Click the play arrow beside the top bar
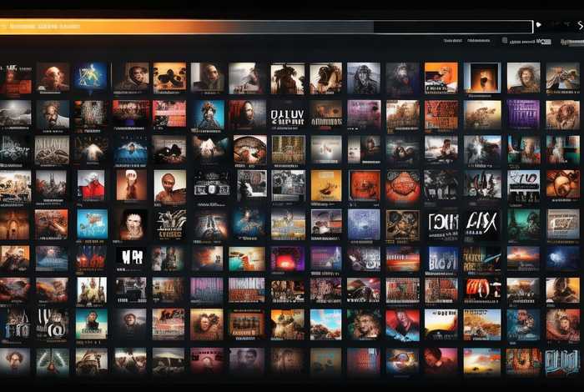584x392 pixels. click(538, 26)
